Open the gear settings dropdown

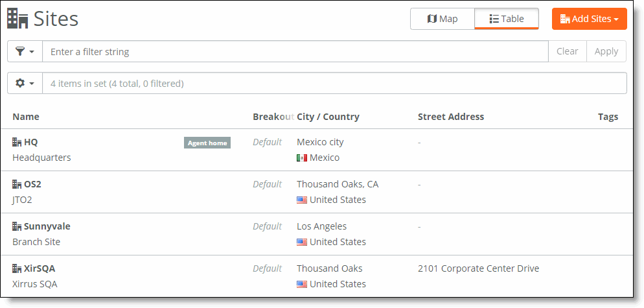click(x=25, y=83)
